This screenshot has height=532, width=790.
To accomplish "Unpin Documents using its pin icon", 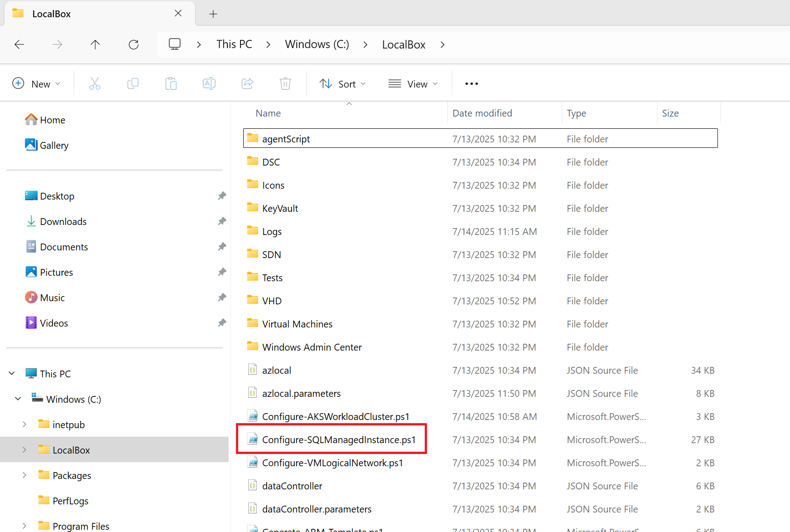I will [222, 247].
